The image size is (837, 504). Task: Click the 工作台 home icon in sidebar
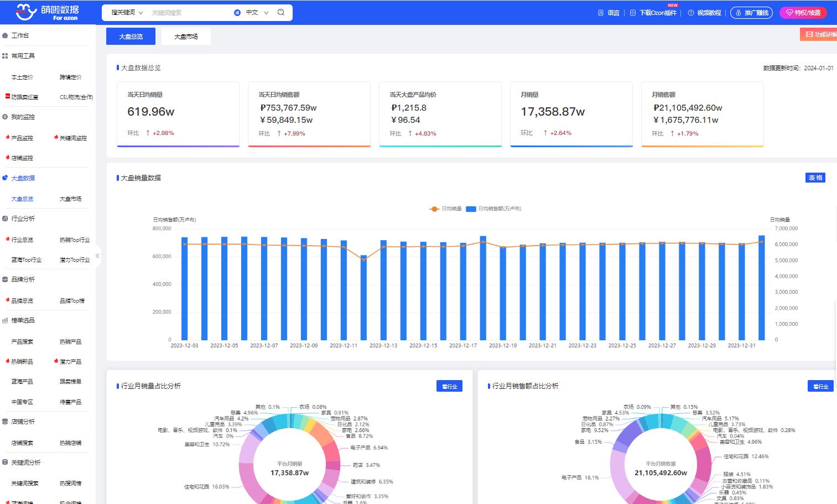(6, 35)
